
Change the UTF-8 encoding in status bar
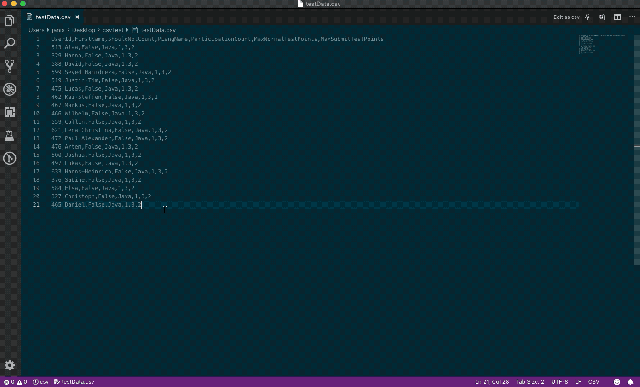coord(560,382)
